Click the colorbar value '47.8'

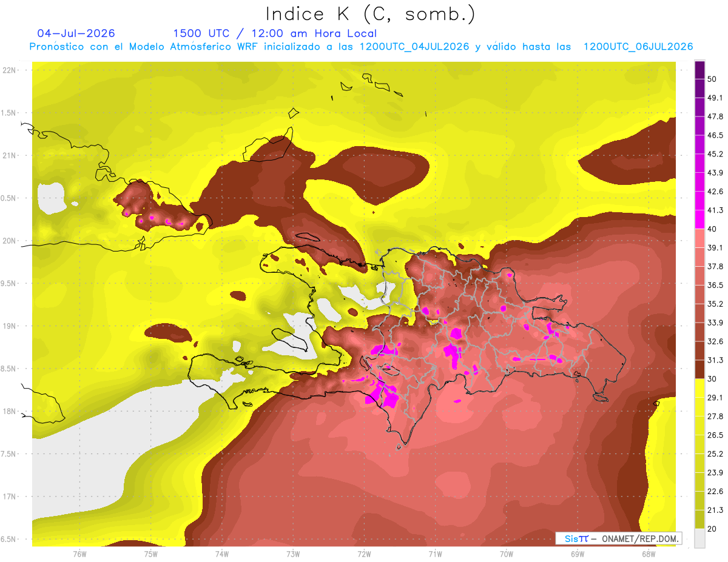[715, 116]
